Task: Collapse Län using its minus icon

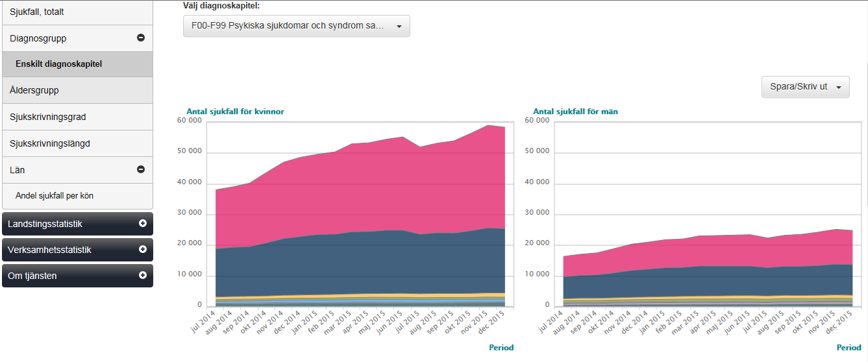Action: coord(141,169)
